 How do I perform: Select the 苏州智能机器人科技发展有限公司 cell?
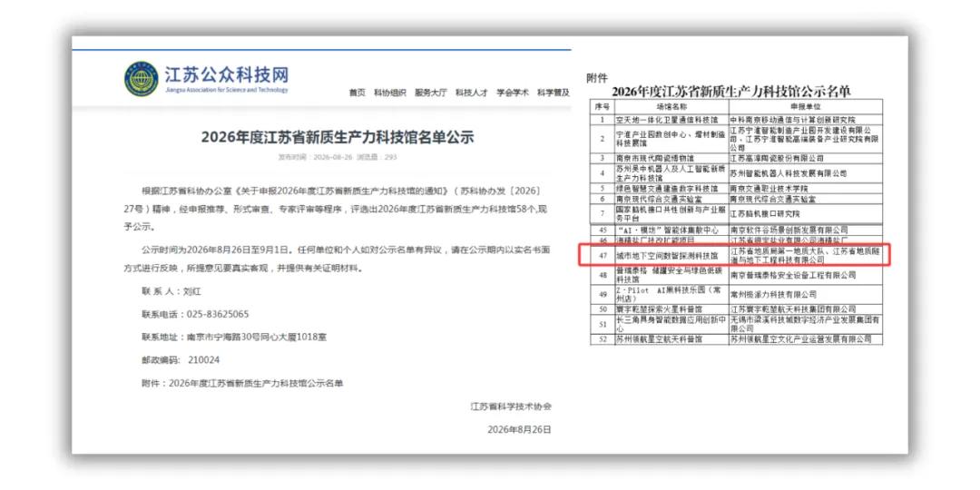point(805,173)
